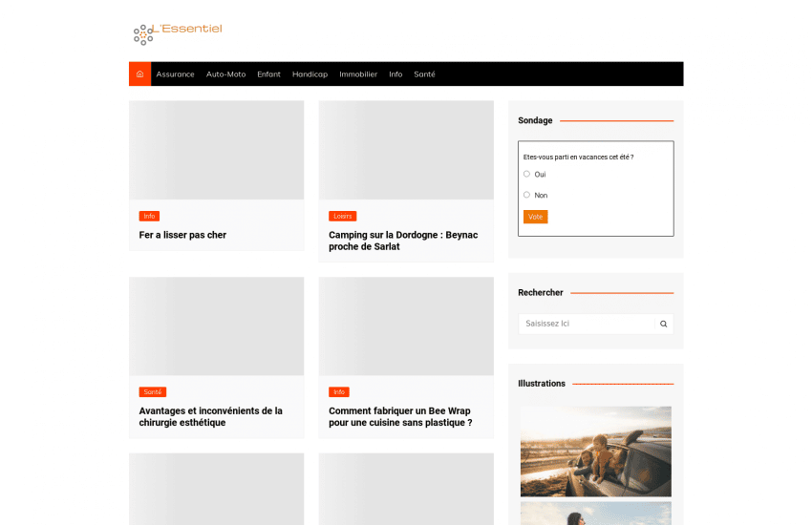This screenshot has width=812, height=525.
Task: Open the L'Essentiel site logo
Action: (178, 34)
